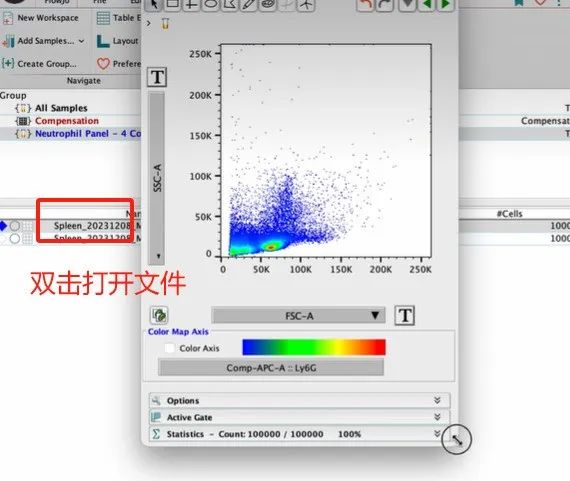Click the grid icon in first Spleen row
Viewport: 570px width, 481px height.
point(28,226)
